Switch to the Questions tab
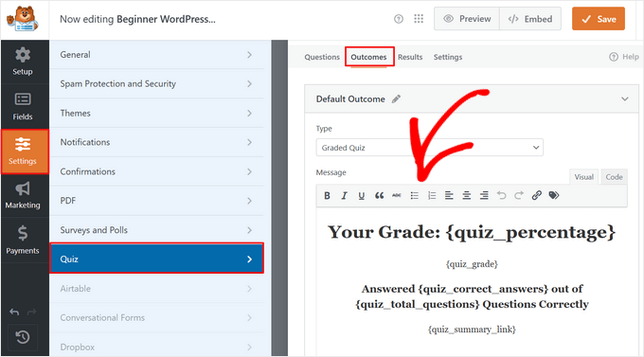The image size is (644, 357). [x=322, y=57]
